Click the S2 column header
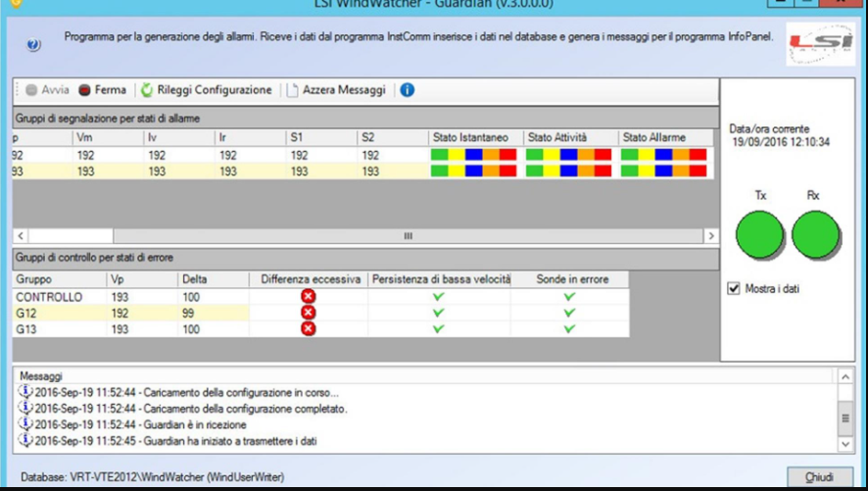Screen dimensions: 868x491 tap(393, 137)
